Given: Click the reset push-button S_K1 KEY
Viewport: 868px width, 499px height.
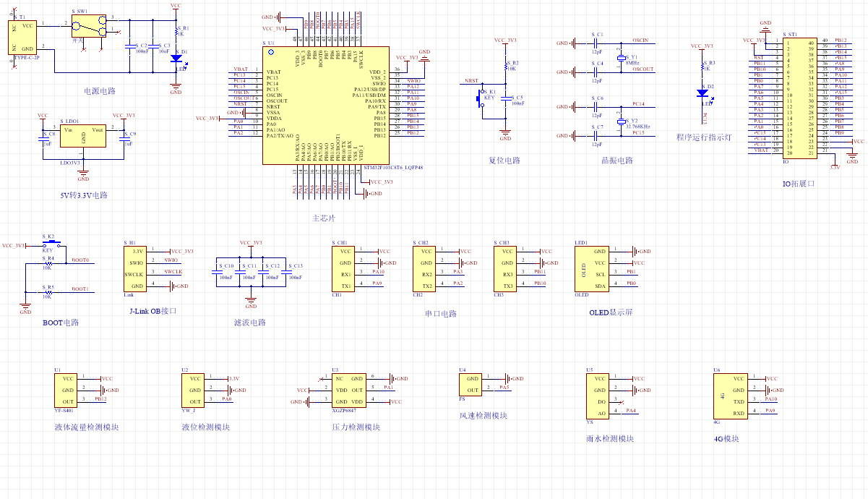Looking at the screenshot, I should click(x=480, y=98).
